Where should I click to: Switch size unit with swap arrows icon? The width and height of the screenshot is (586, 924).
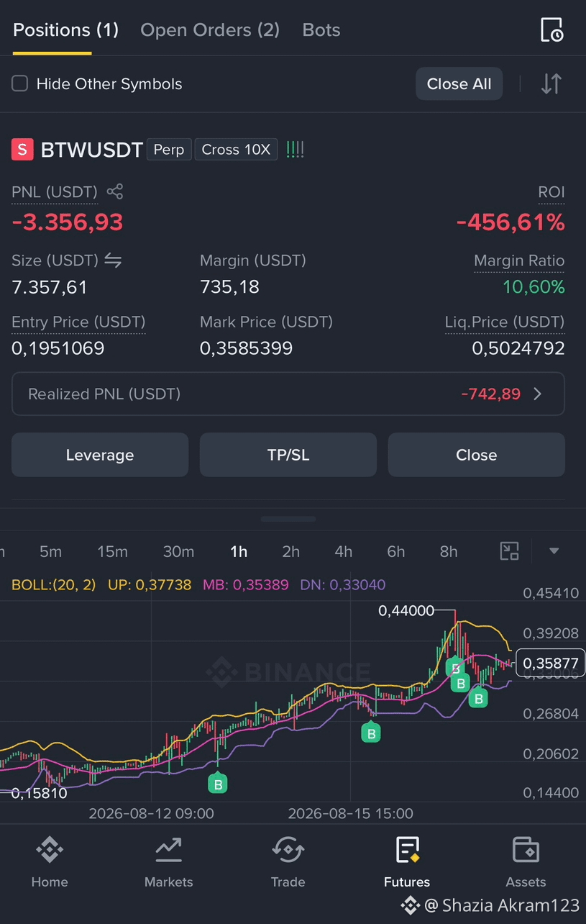coord(113,261)
